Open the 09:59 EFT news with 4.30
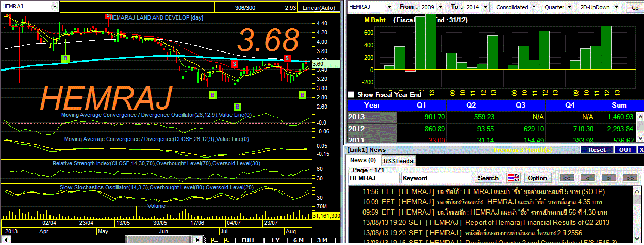The height and width of the screenshot is (245, 644). [x=485, y=212]
